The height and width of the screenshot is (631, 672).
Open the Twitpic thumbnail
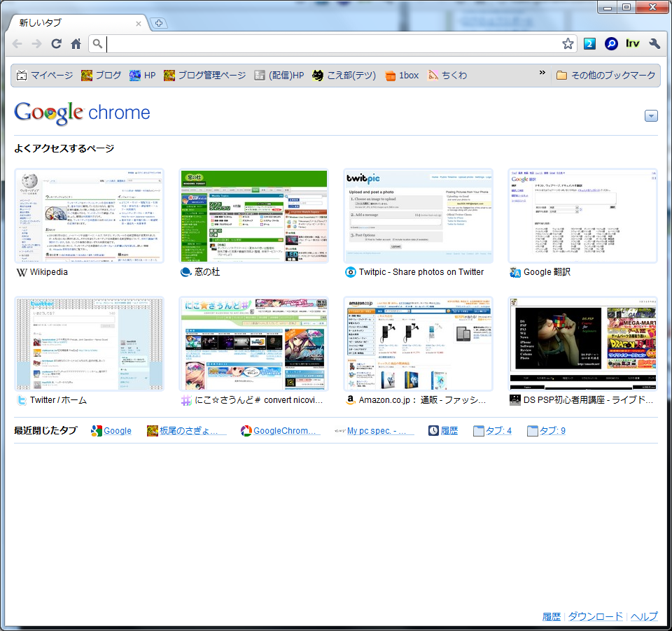click(419, 216)
